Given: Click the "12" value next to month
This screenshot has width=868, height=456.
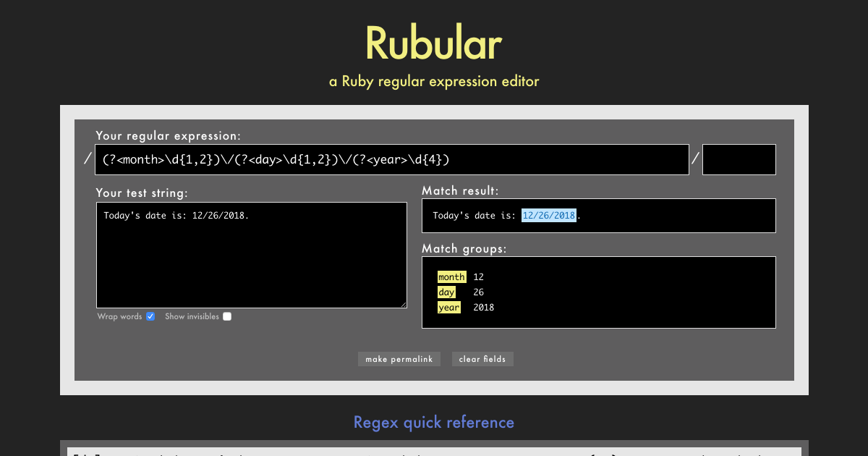Looking at the screenshot, I should [x=479, y=276].
